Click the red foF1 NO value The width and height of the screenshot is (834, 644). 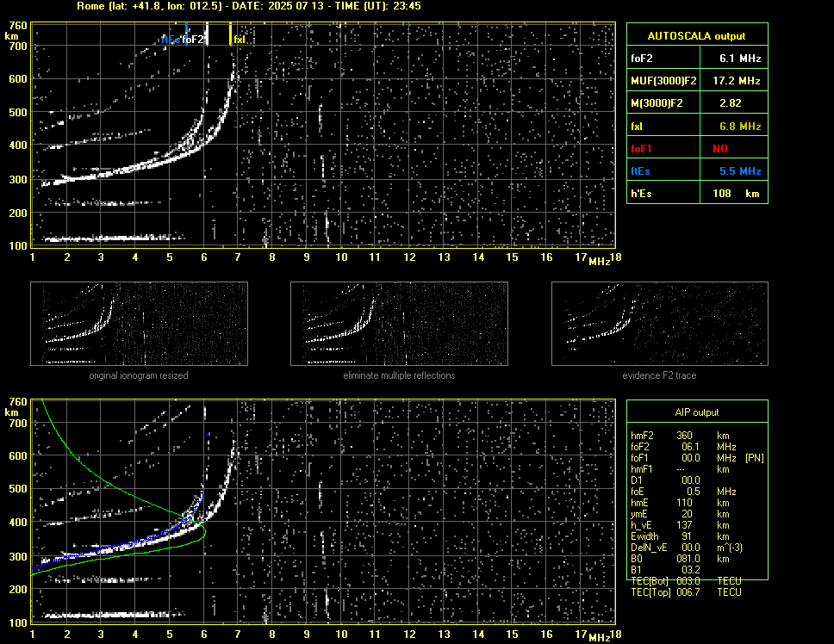tap(720, 149)
